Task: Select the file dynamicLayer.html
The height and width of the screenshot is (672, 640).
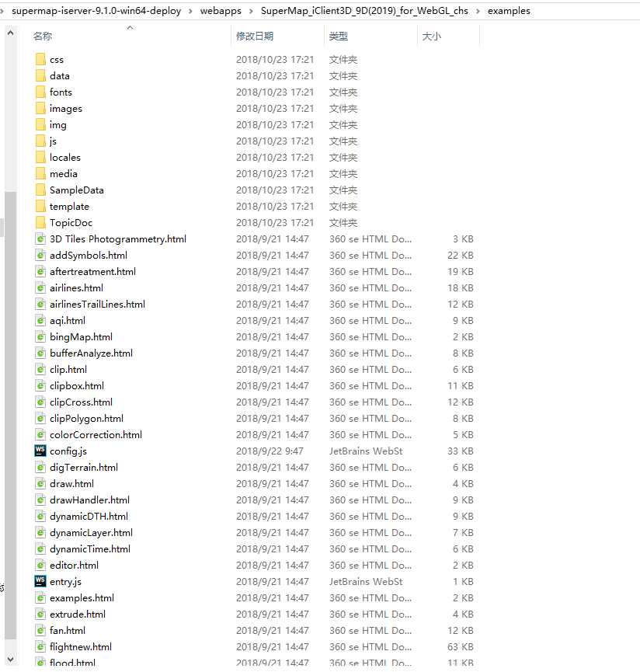Action: [91, 532]
